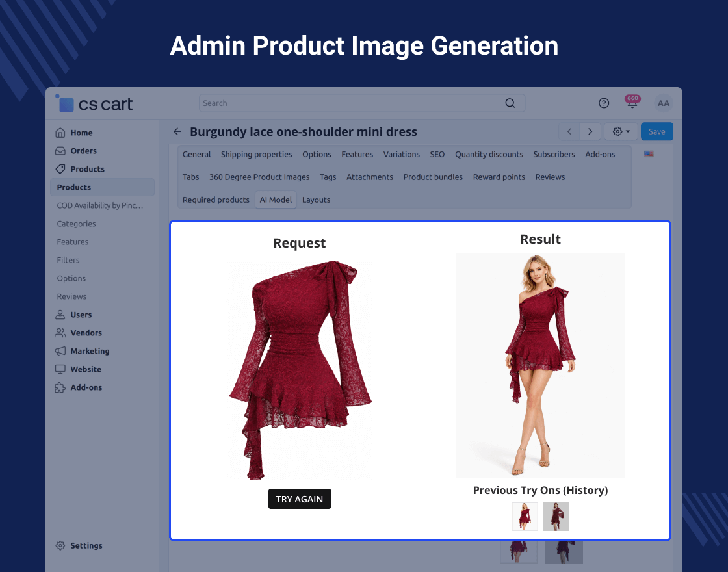This screenshot has width=728, height=572.
Task: Open the AA user avatar menu
Action: (663, 103)
